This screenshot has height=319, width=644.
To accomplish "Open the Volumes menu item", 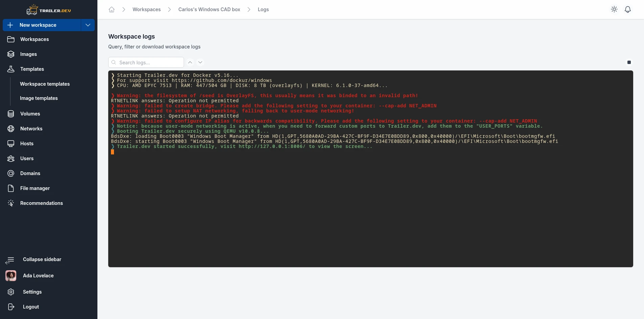I will (49, 114).
